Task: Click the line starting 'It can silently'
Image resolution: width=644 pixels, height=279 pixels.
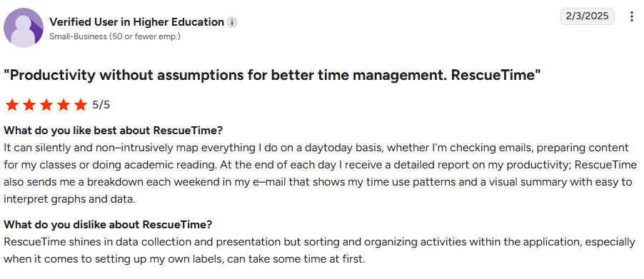Action: tap(316, 147)
